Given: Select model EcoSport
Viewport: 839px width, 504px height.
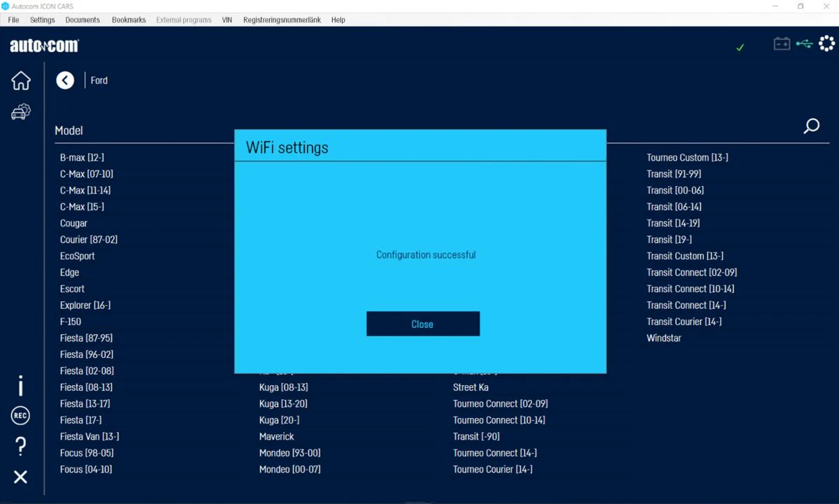Looking at the screenshot, I should (x=78, y=256).
